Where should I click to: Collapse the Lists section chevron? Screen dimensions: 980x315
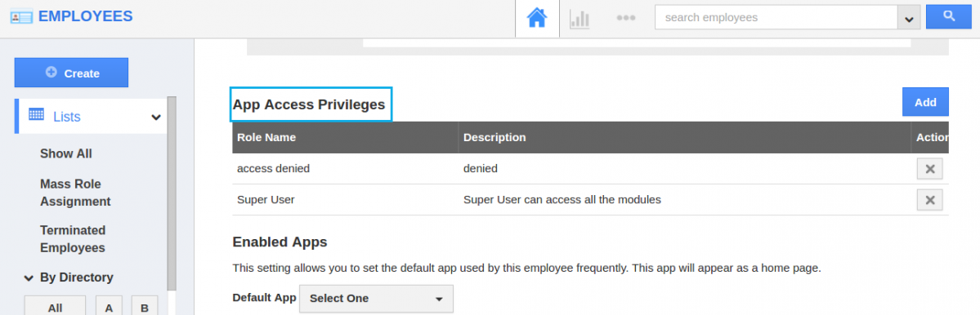[x=155, y=117]
